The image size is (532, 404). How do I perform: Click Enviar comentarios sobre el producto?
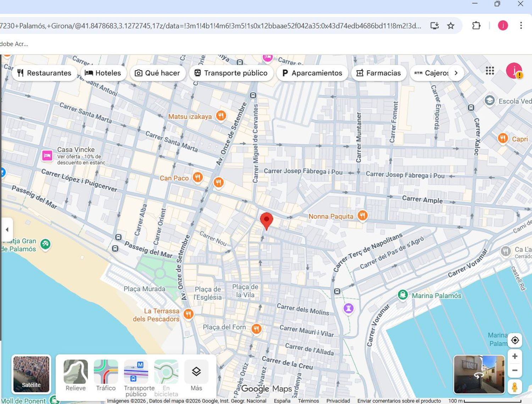click(x=399, y=401)
